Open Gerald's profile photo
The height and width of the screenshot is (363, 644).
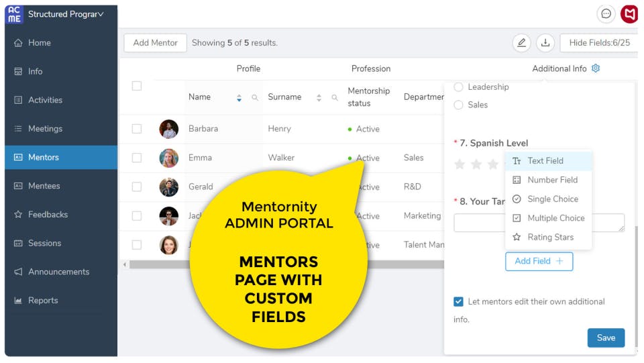[169, 187]
